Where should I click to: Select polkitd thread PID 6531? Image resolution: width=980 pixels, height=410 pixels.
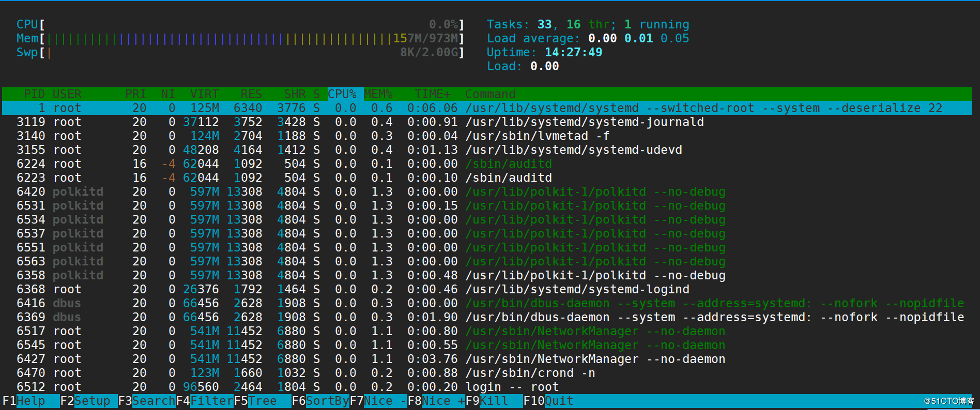click(x=487, y=206)
